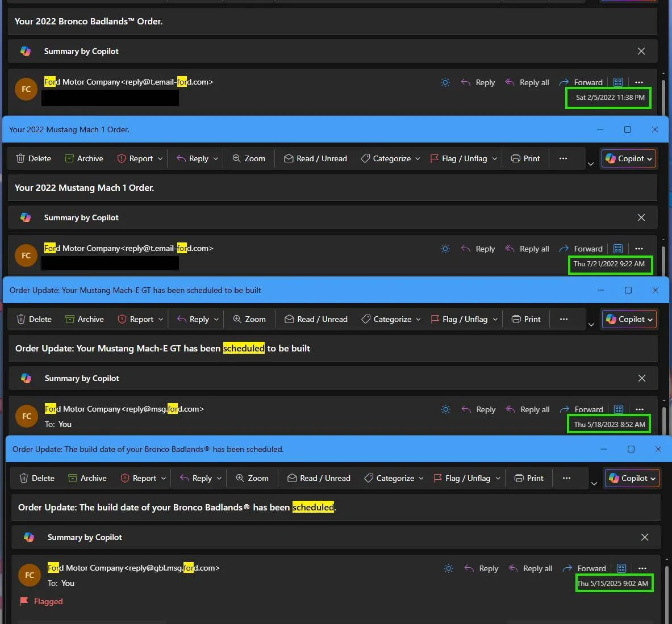The height and width of the screenshot is (624, 672).
Task: Click FC sender avatar in Mach-E GT Order Update email
Action: pos(27,416)
